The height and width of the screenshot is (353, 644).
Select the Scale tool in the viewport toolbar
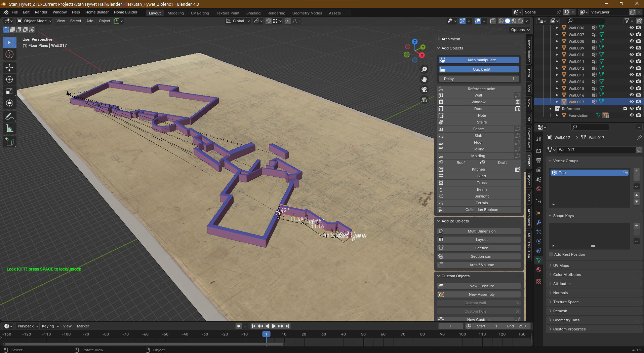pos(9,91)
